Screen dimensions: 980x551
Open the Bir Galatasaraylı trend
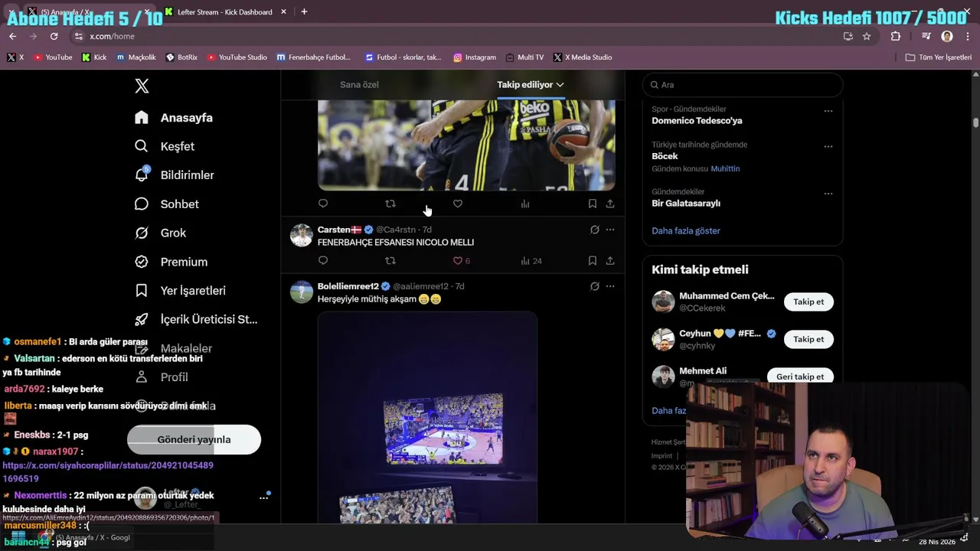click(686, 204)
